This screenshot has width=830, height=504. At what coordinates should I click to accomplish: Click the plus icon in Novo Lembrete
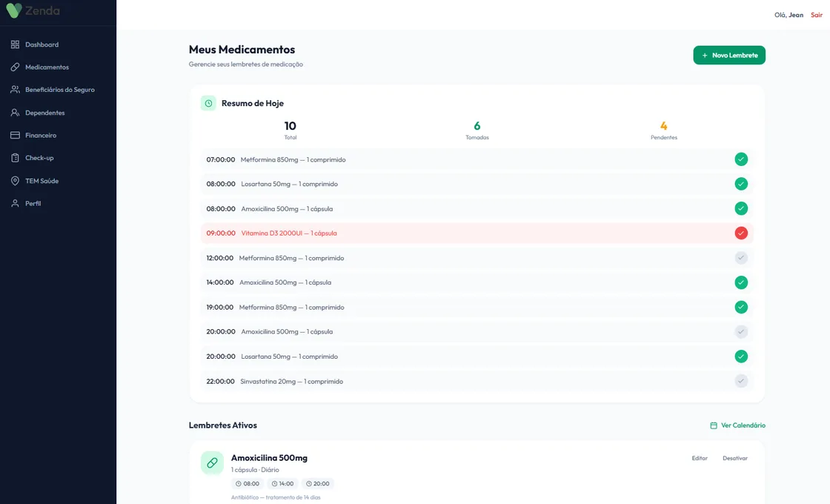click(x=705, y=55)
